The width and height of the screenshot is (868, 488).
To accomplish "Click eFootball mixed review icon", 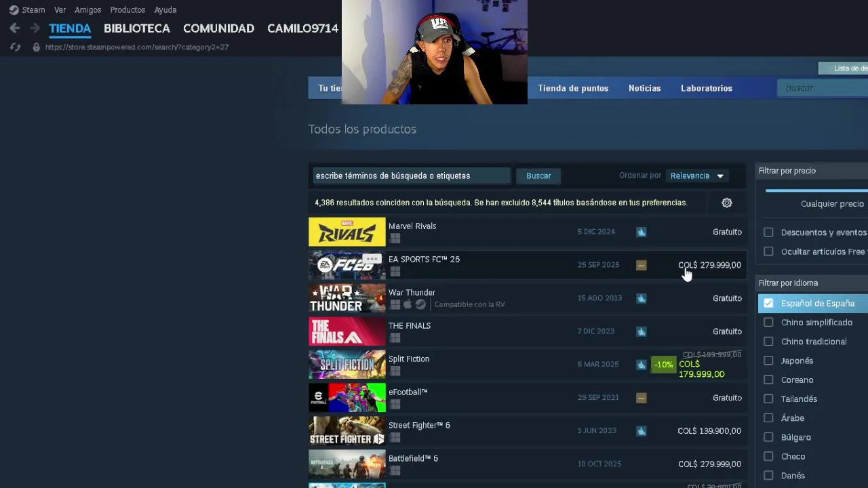I will (x=642, y=398).
